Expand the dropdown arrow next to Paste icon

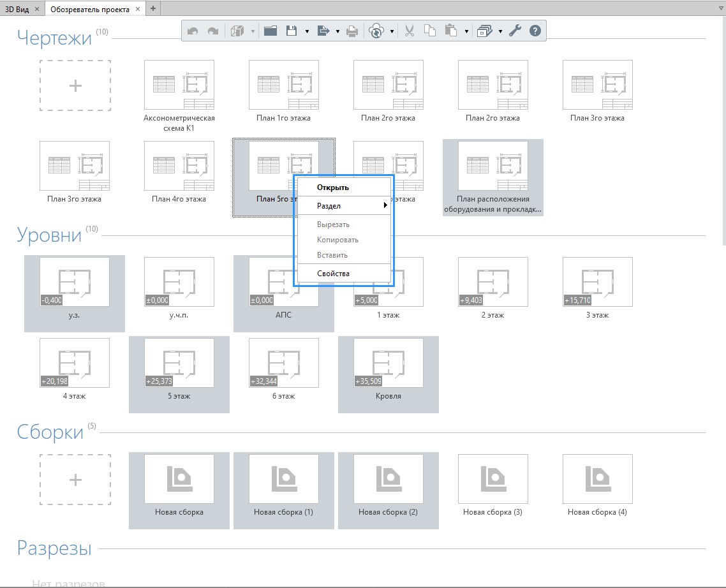(467, 31)
